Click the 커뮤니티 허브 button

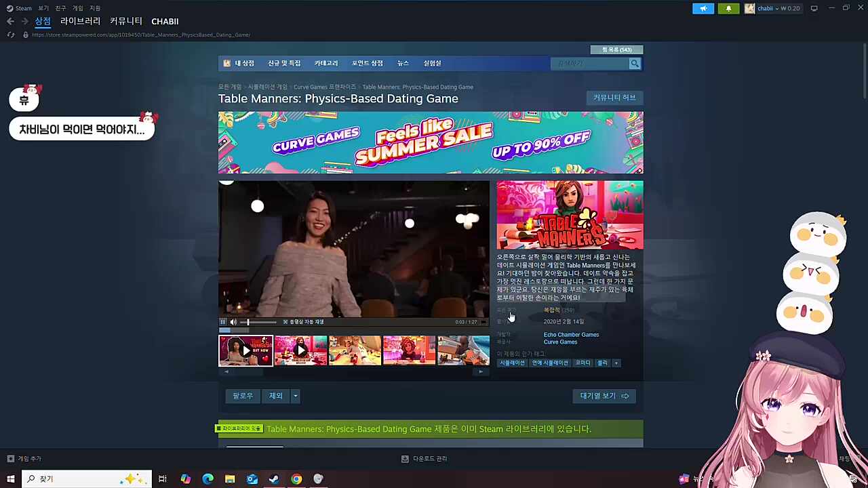pos(614,98)
